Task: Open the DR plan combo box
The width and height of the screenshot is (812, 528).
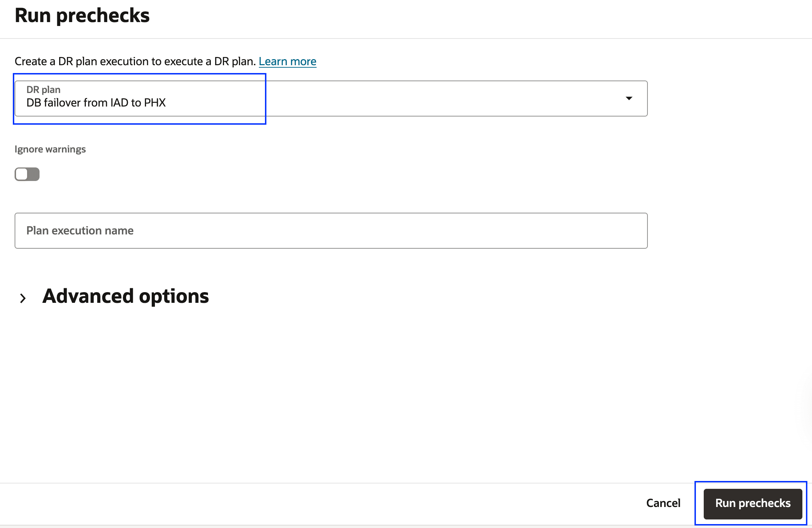Action: (331, 98)
